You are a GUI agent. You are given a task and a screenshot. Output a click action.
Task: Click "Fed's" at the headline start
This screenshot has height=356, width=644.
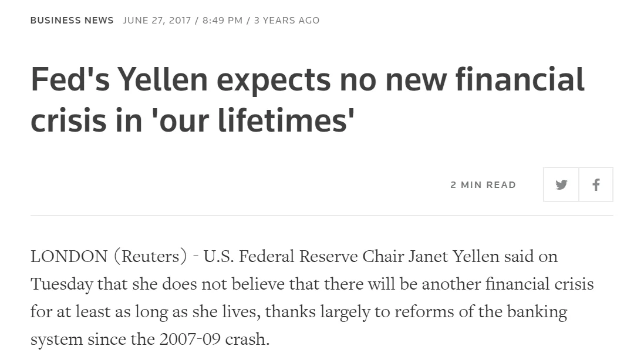pos(70,79)
